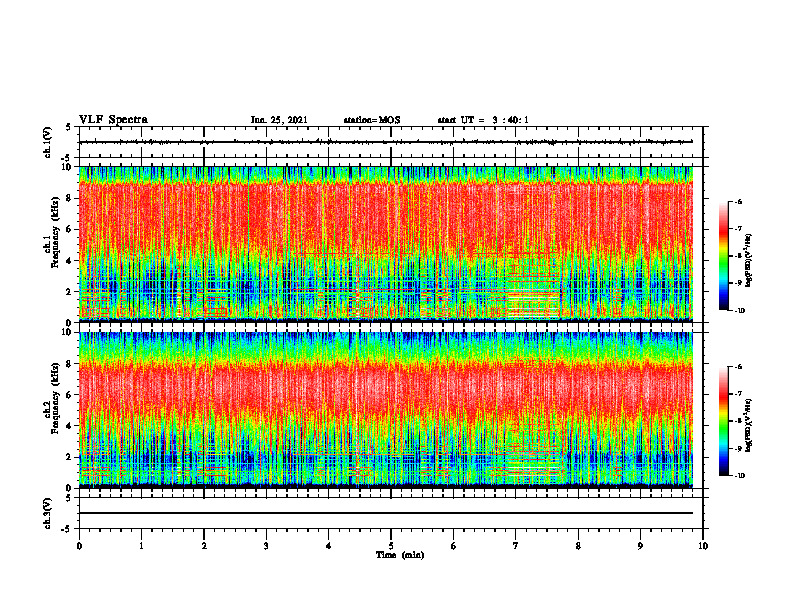Select the date text "Jan. 25, 2021"

pos(279,120)
